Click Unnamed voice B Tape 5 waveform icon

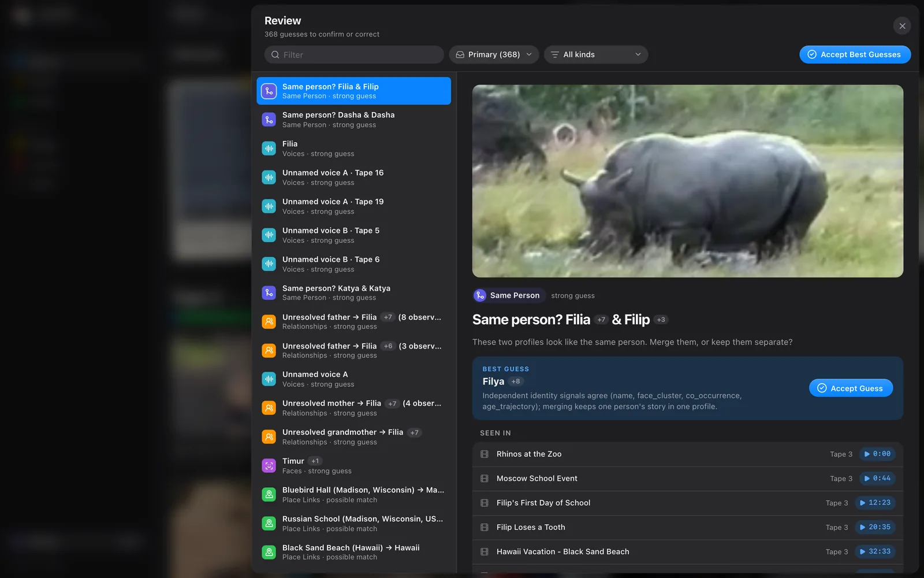pyautogui.click(x=269, y=235)
